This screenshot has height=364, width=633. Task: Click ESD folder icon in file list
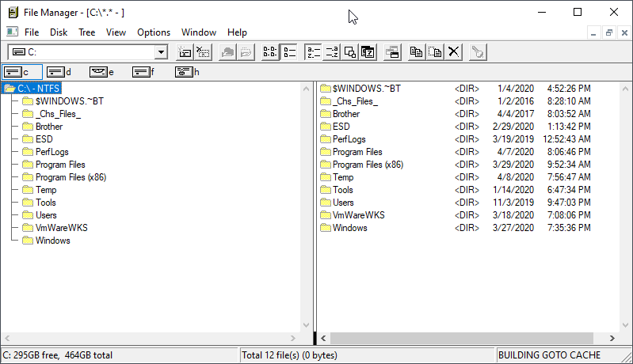point(326,127)
